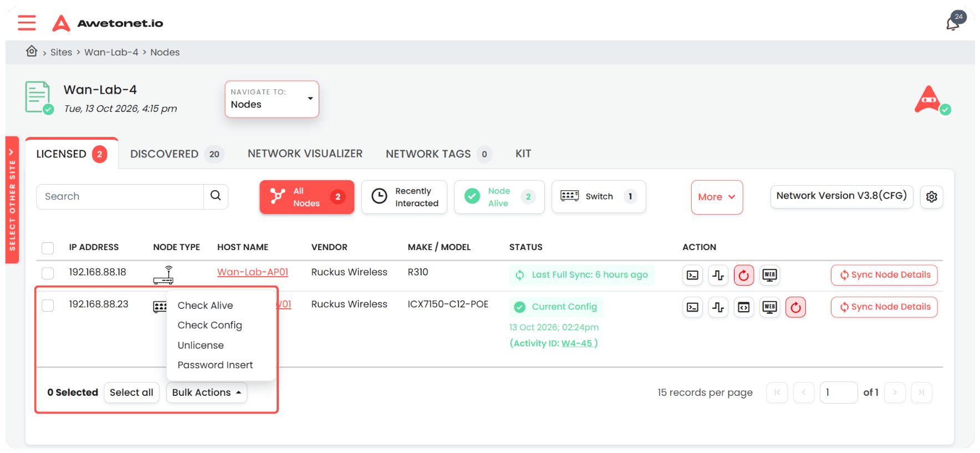Choose Check Alive from bulk actions
The image size is (980, 453).
tap(205, 306)
